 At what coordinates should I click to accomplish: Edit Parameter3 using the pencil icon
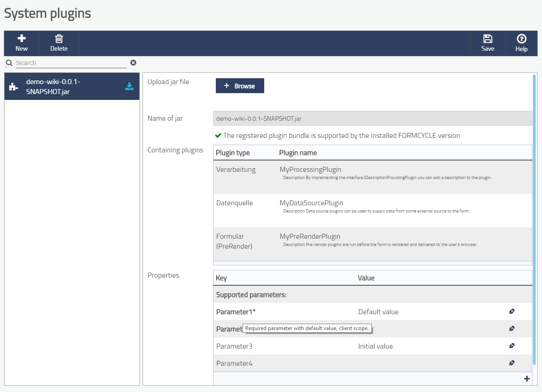[x=512, y=346]
